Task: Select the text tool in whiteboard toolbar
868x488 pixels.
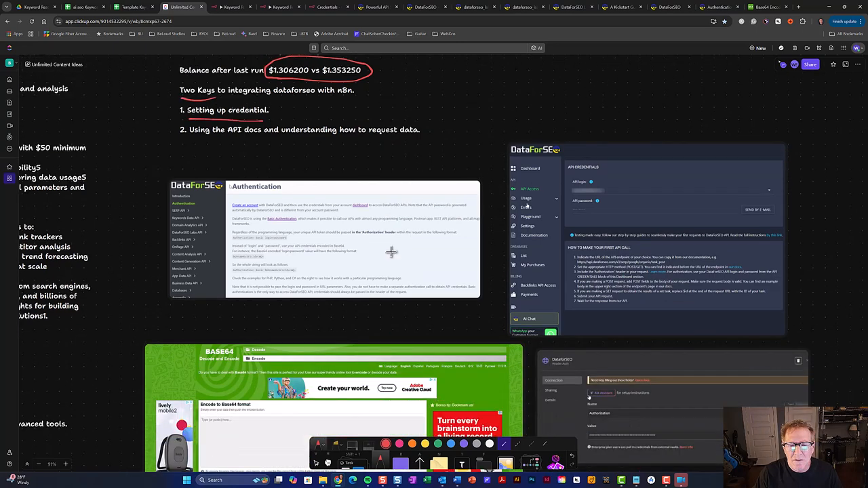Action: coord(462,464)
